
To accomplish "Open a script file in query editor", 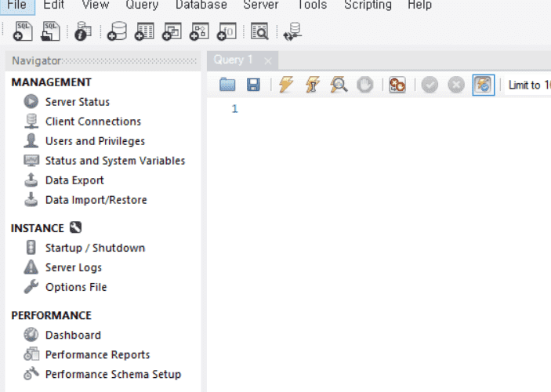I will point(227,85).
